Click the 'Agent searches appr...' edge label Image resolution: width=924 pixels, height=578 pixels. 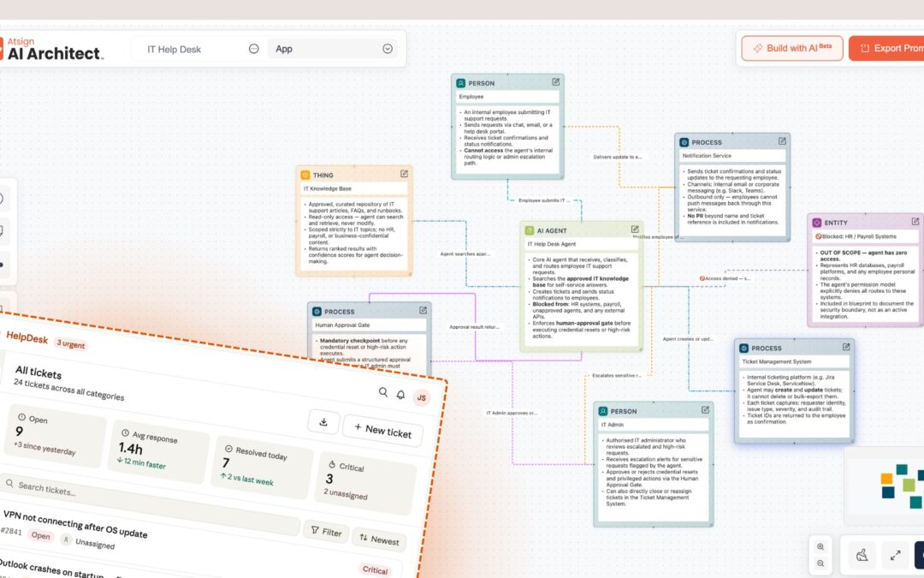coord(465,254)
